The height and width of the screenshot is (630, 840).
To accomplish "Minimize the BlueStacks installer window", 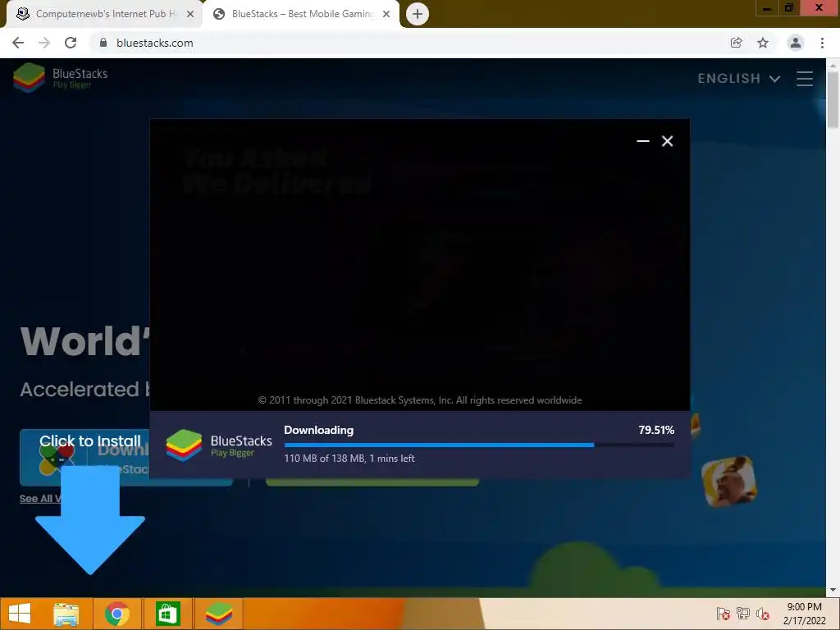I will [643, 141].
